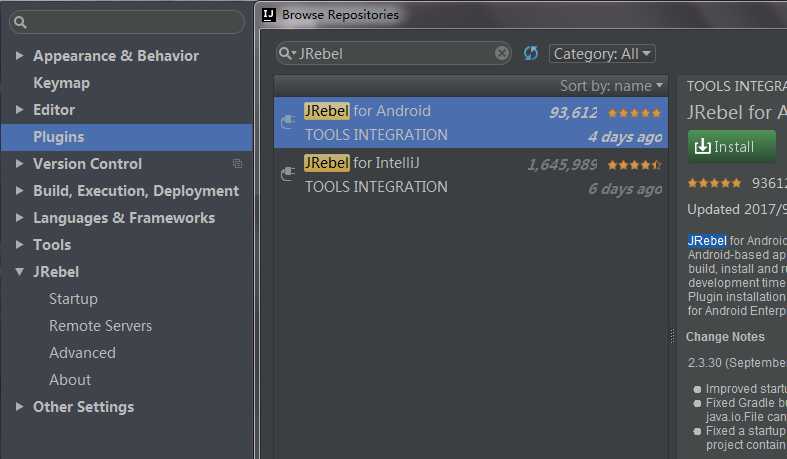Click the plugin icon of JRebel for IntelliJ
787x459 pixels.
click(x=288, y=174)
